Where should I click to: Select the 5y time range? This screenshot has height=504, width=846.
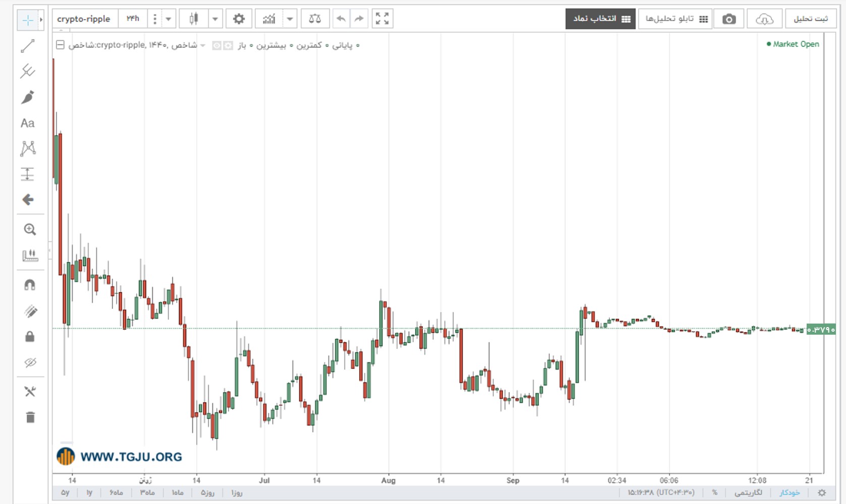tap(65, 493)
